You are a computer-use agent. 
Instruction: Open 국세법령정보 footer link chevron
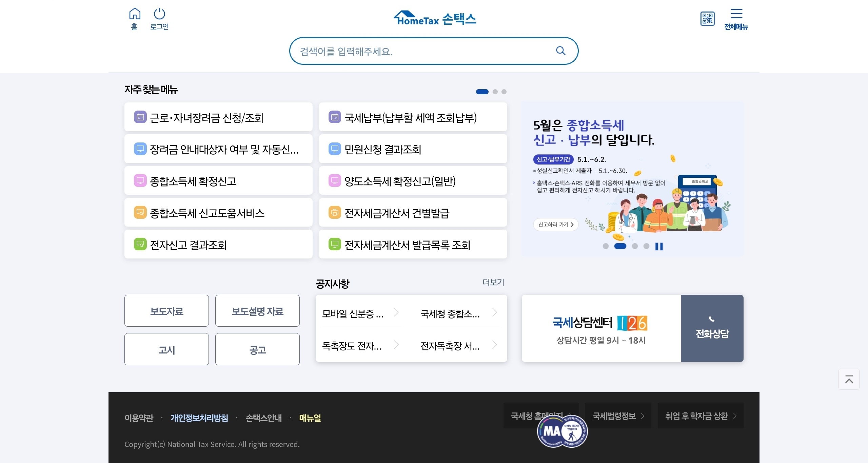[643, 416]
